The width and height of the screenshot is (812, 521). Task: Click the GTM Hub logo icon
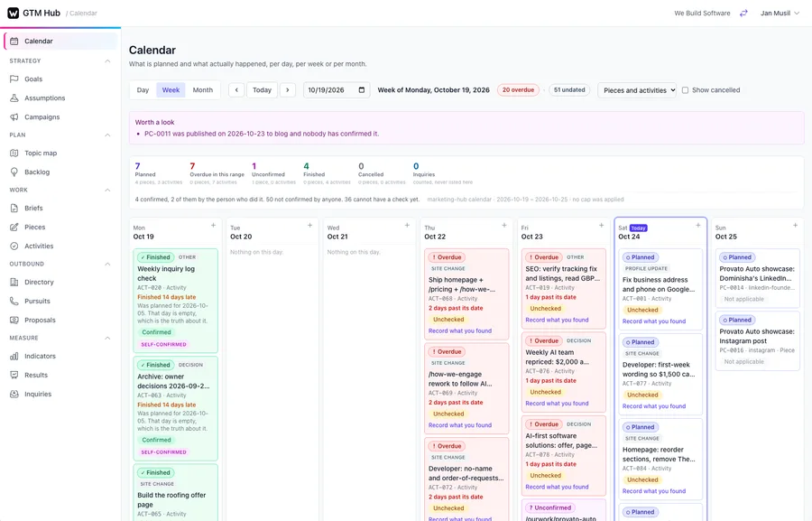tap(13, 13)
